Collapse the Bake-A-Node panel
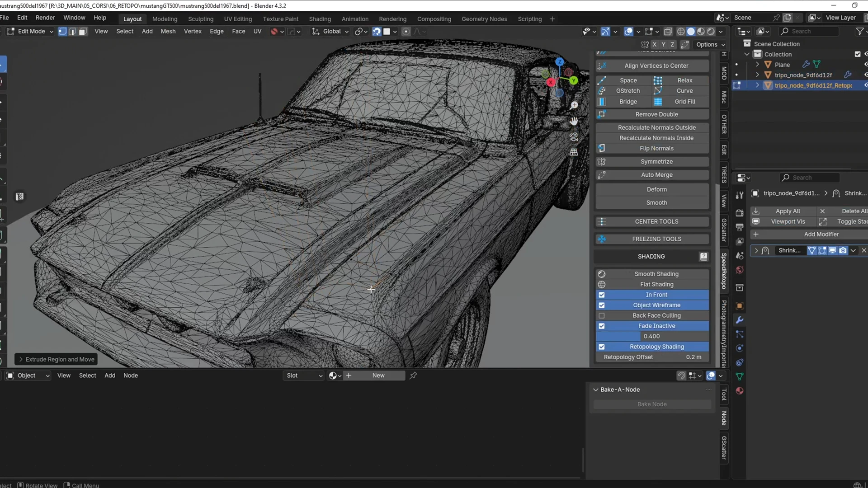The image size is (868, 488). [x=596, y=389]
